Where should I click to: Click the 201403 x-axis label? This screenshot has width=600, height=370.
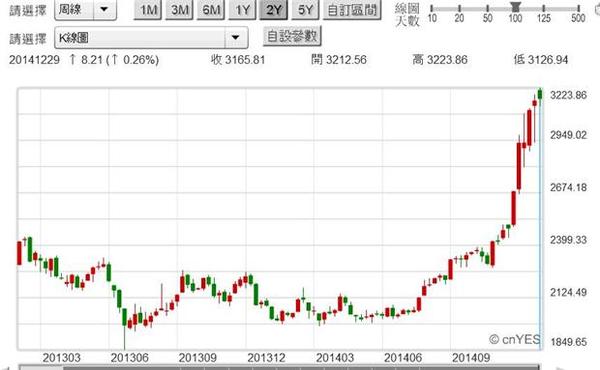(335, 358)
